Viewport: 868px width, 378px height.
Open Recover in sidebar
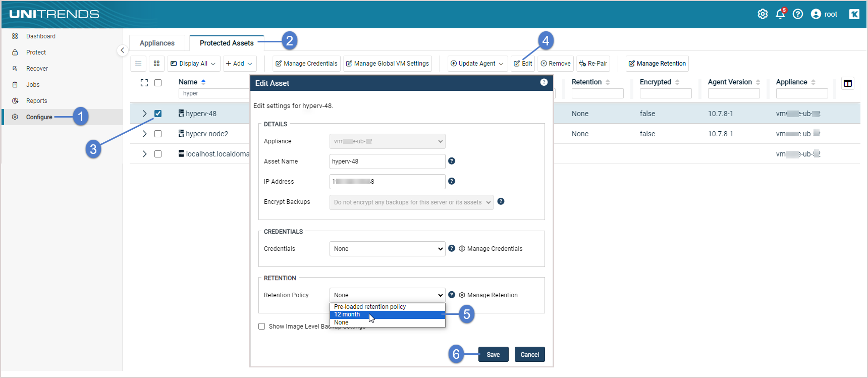37,69
